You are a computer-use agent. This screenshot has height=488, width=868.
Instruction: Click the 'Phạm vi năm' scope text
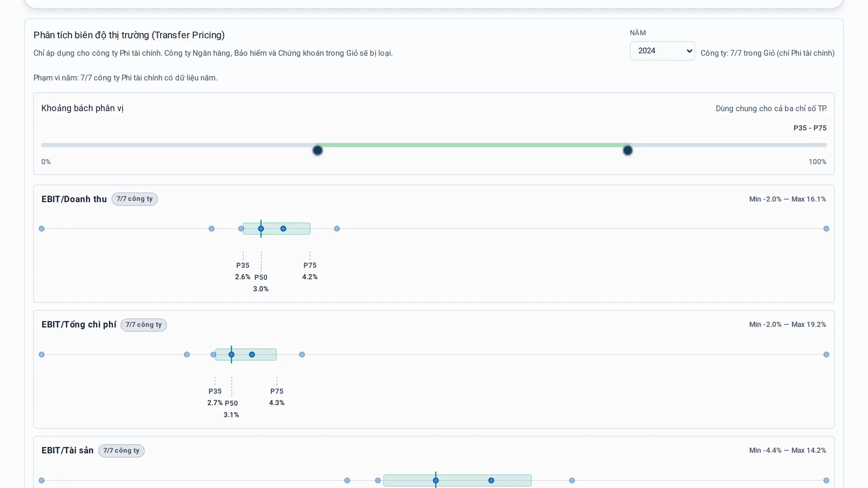(x=125, y=78)
